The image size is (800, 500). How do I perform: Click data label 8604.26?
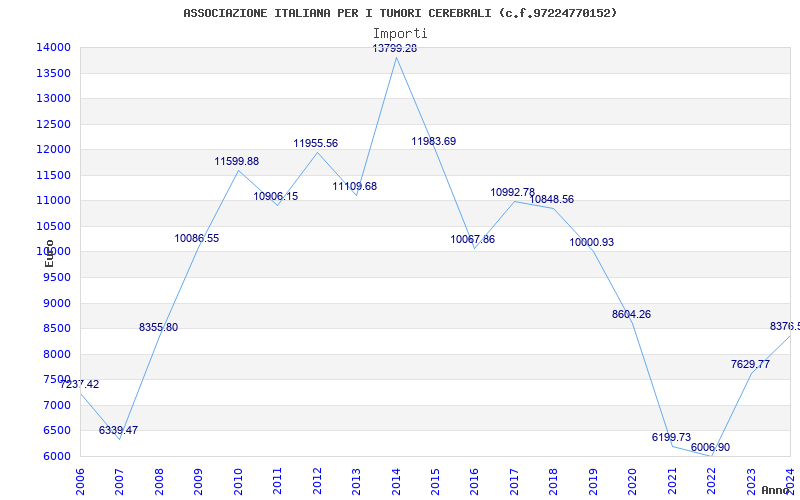tap(631, 314)
